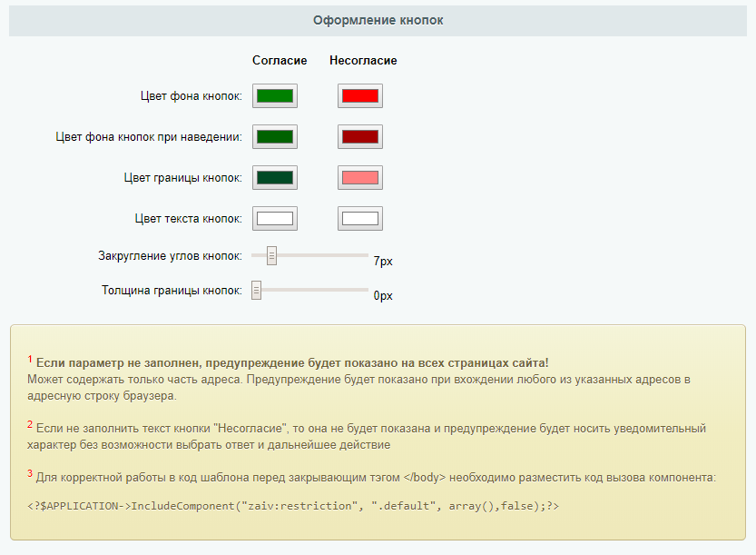Open the pink disagree border color swatch
The height and width of the screenshot is (555, 756).
359,177
